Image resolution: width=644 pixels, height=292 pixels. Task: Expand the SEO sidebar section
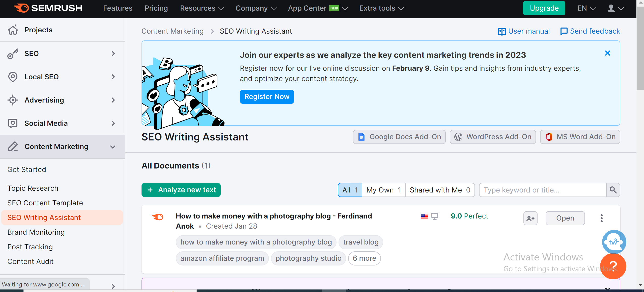113,54
